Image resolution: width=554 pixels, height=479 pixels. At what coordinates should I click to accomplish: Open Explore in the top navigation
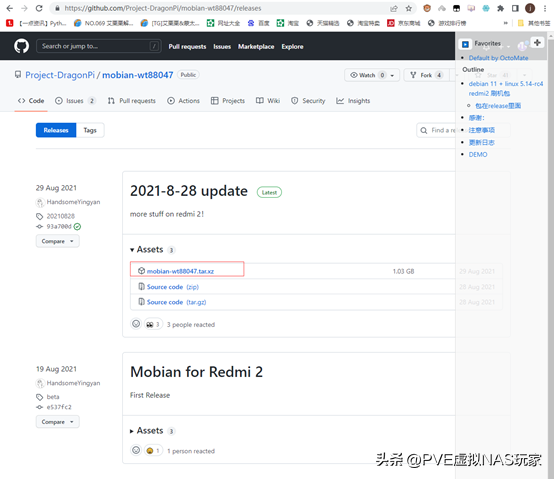click(292, 46)
